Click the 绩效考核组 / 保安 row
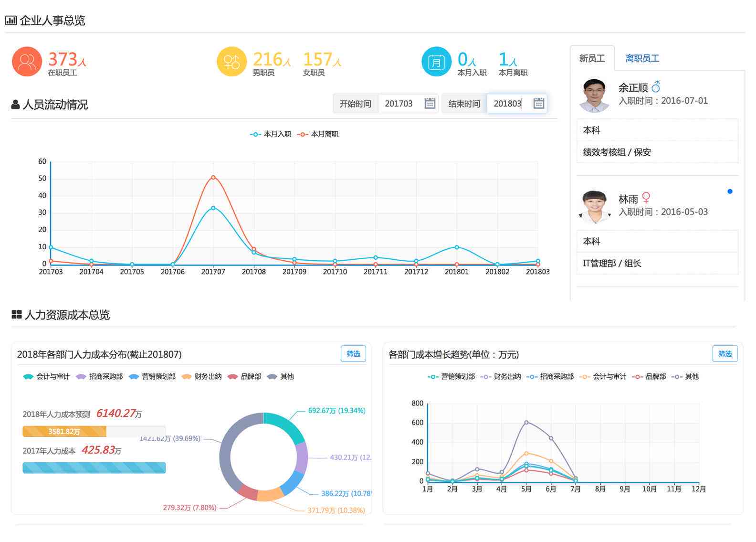The image size is (756, 542). coord(658,152)
